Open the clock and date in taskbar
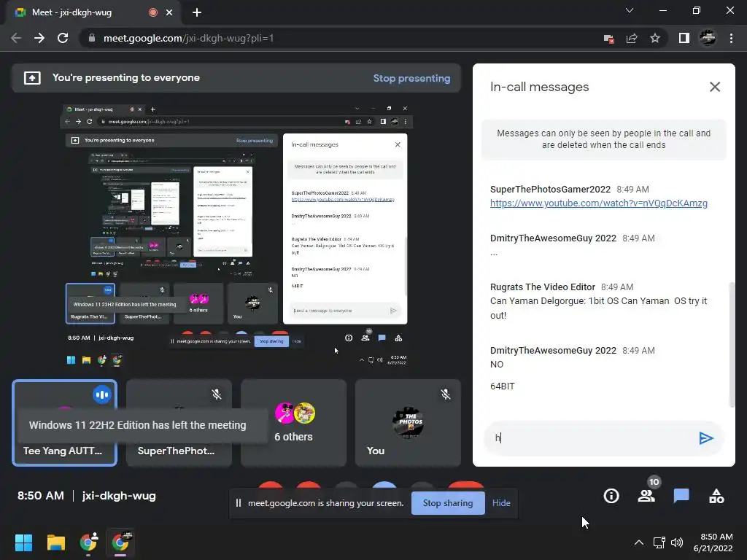This screenshot has width=747, height=560. [713, 542]
